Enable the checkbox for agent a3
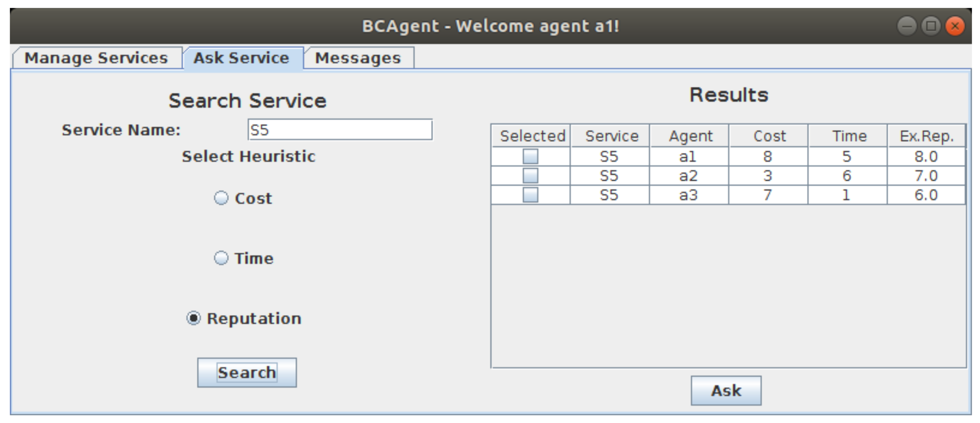The image size is (980, 423). [x=530, y=195]
